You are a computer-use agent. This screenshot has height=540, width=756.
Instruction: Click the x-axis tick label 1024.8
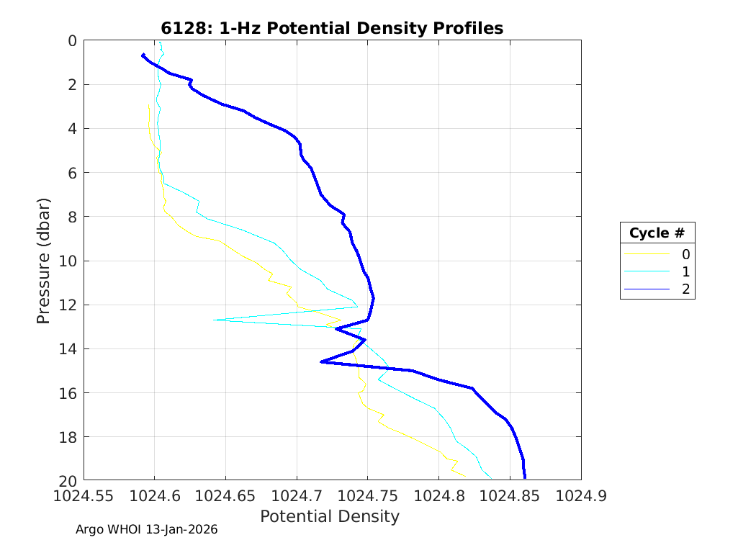[x=438, y=495]
